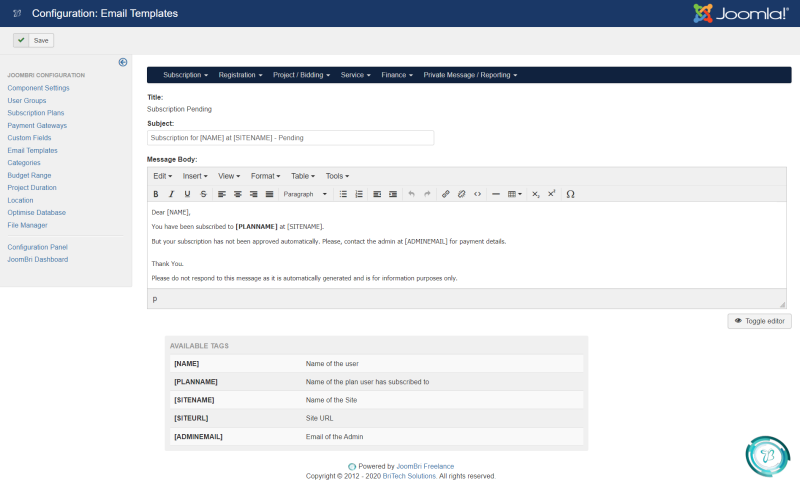This screenshot has width=800, height=486.
Task: Insert a horizontal line
Action: (495, 194)
